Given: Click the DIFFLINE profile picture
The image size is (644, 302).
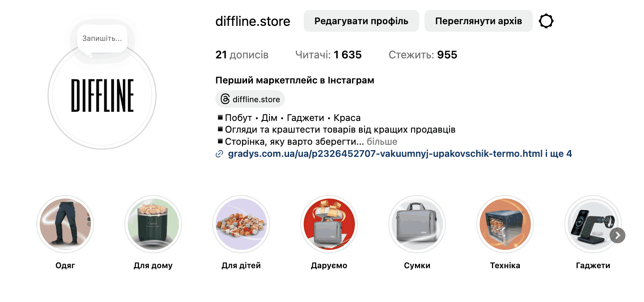Looking at the screenshot, I should [x=102, y=96].
